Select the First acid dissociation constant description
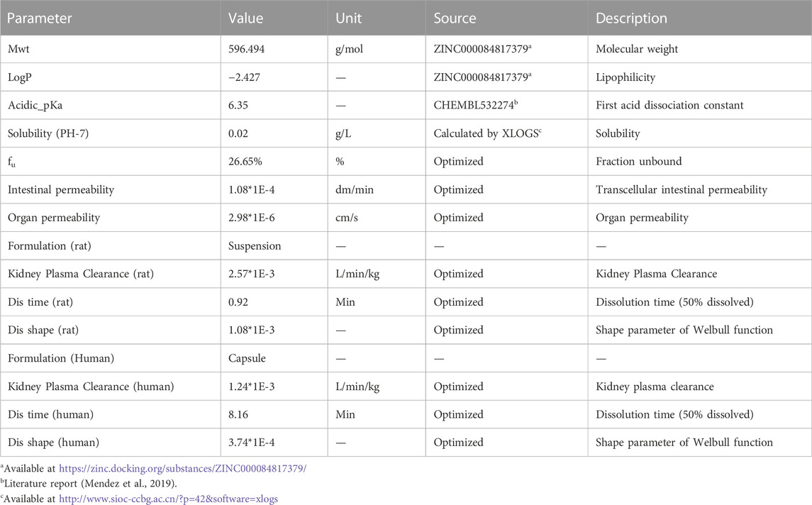The width and height of the screenshot is (812, 505). (669, 105)
